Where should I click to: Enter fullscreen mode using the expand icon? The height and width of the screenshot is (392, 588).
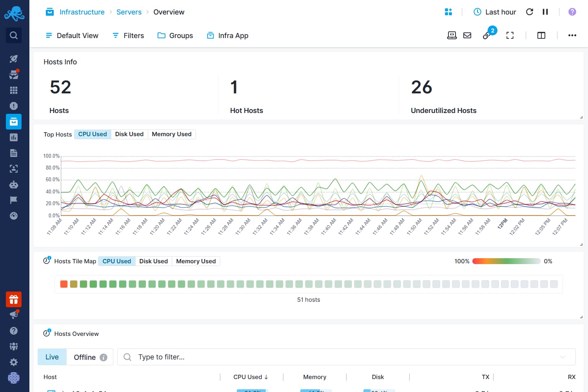click(x=510, y=35)
